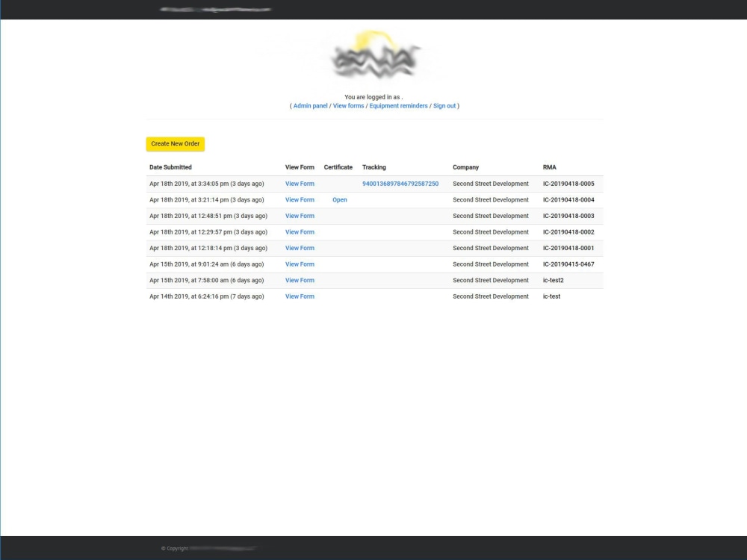The height and width of the screenshot is (560, 747).
Task: Select date Apr 18th 2019 at 3:21:14 pm
Action: tap(207, 200)
